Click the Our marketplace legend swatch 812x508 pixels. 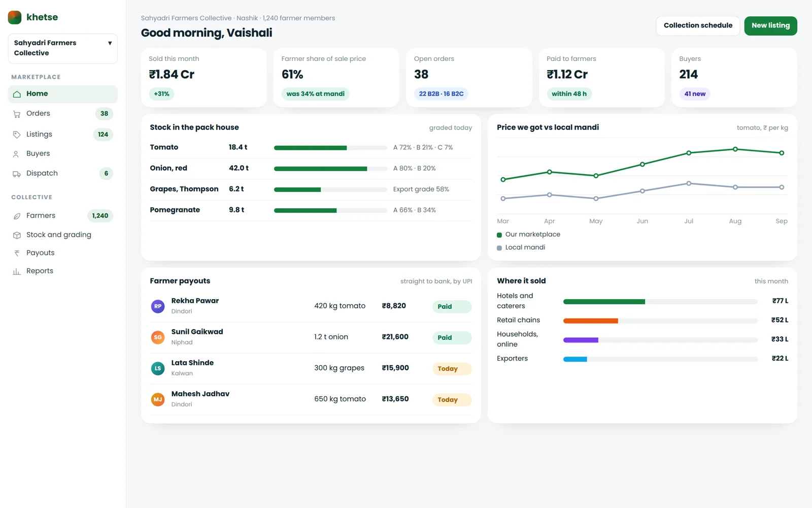pyautogui.click(x=499, y=235)
